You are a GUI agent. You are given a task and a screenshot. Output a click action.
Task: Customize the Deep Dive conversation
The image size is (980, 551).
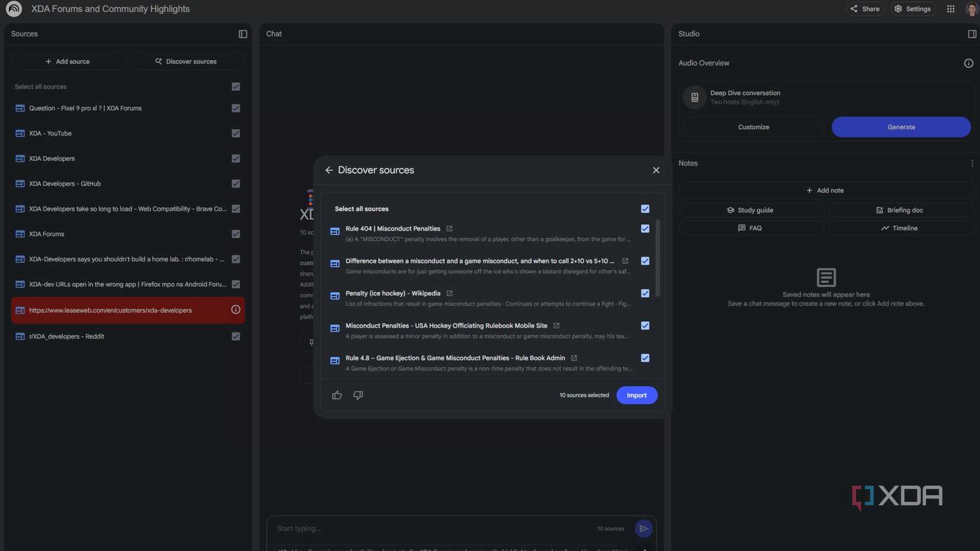coord(753,127)
